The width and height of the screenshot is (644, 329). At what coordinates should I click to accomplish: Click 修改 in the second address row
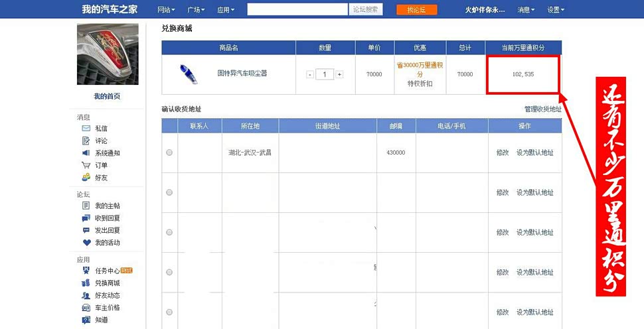point(503,192)
